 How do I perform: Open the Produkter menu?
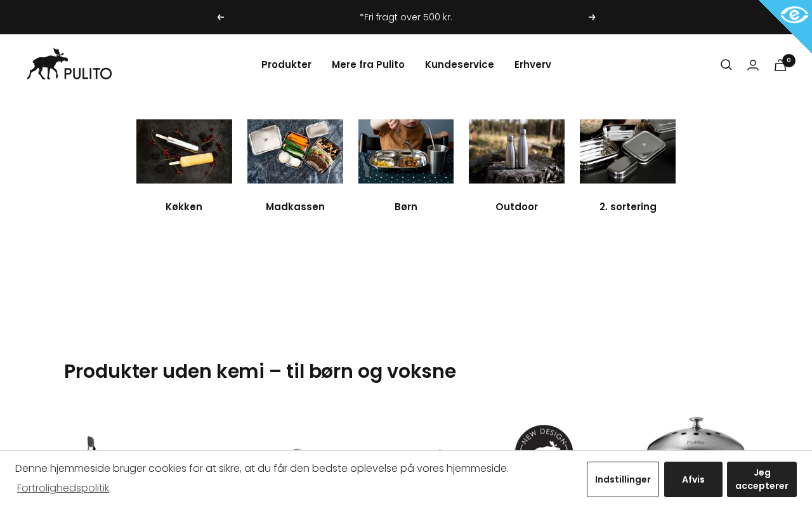[286, 65]
